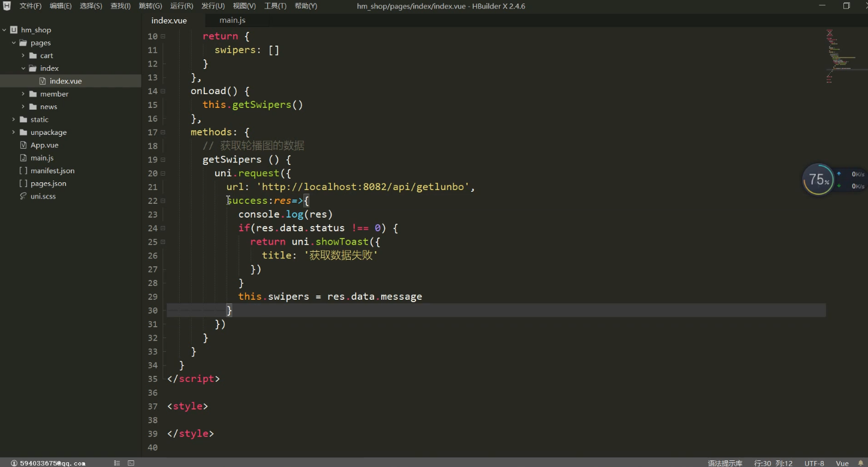Click the member folder icon

(33, 94)
